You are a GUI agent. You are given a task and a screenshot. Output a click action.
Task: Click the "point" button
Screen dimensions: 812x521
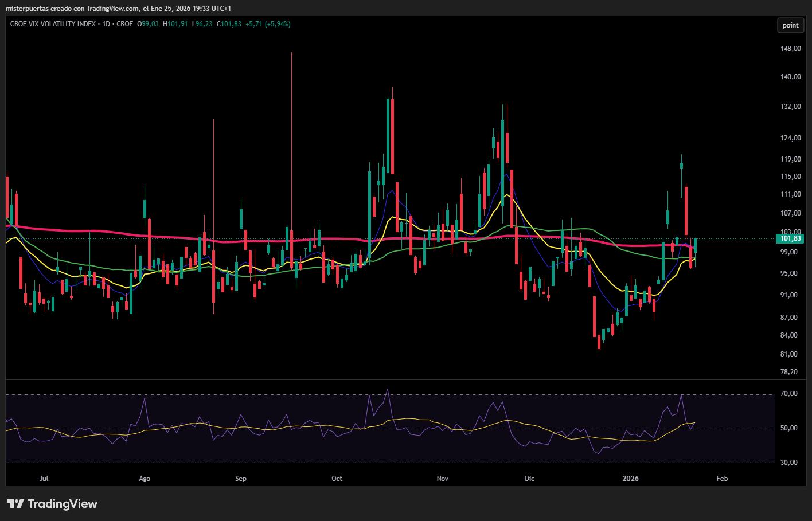[790, 25]
